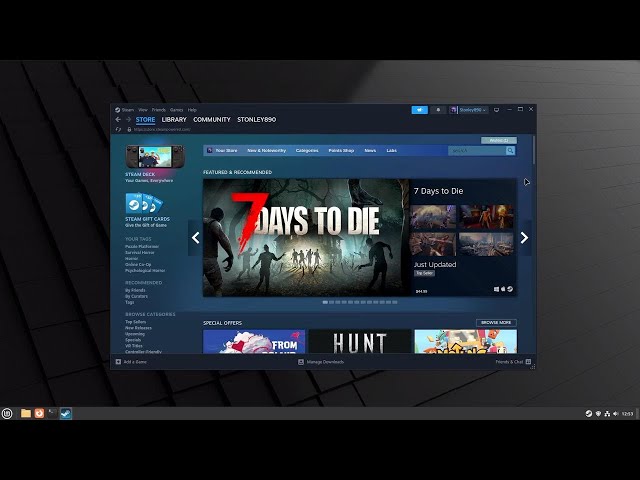
Task: Reload the store page with the refresh icon
Action: coord(118,129)
